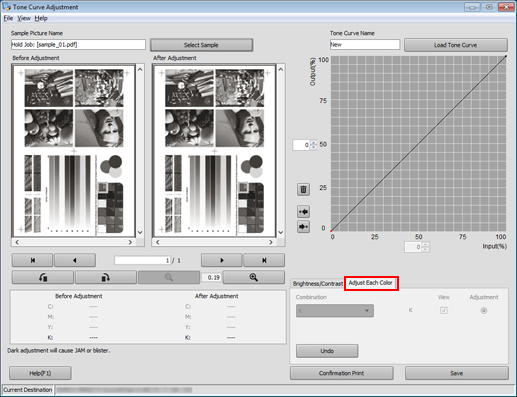
Task: Switch to Brightness/Contrast tab
Action: pos(317,284)
